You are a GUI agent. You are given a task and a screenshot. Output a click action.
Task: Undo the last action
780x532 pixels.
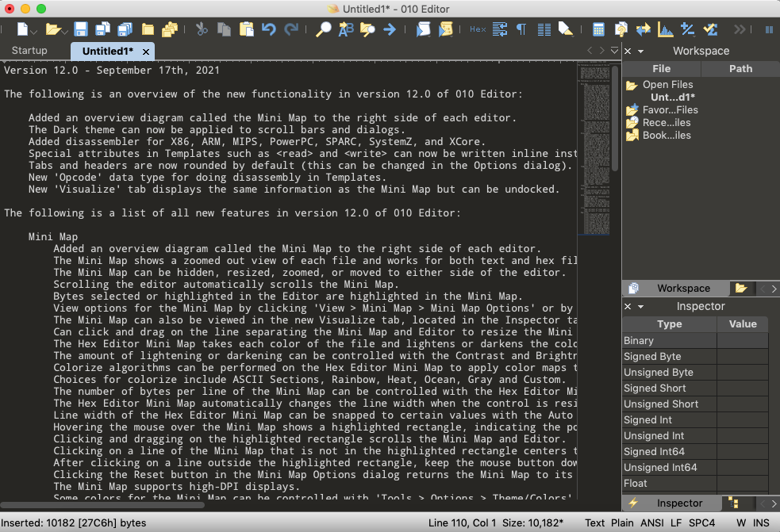coord(269,29)
